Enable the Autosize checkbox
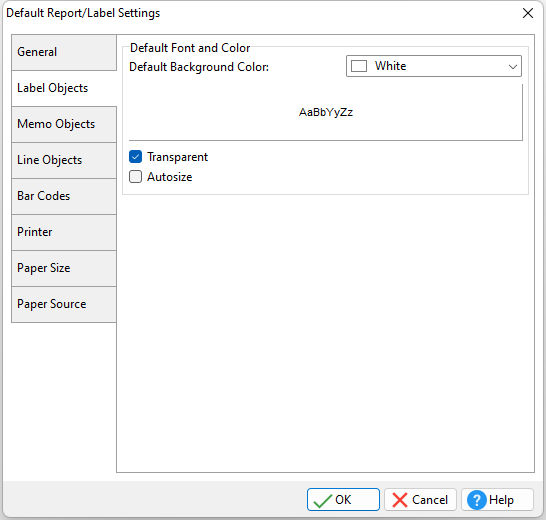The height and width of the screenshot is (520, 546). coord(135,177)
